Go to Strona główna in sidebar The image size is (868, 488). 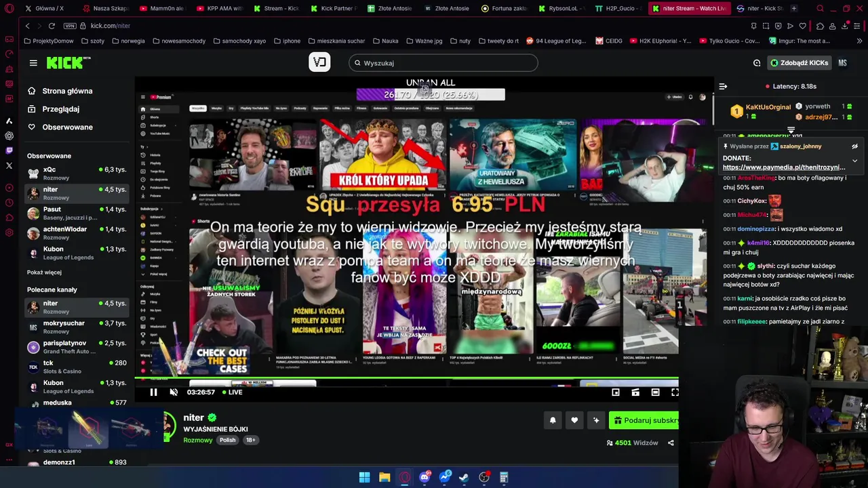tap(67, 91)
